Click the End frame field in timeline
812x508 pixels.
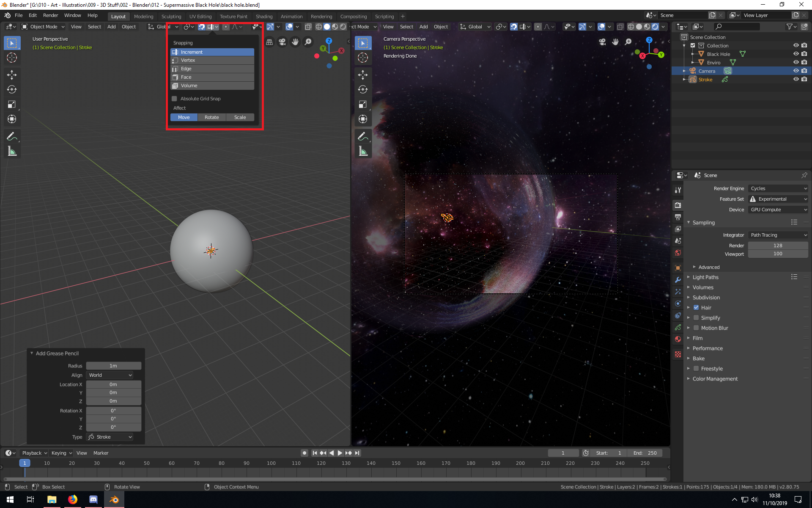645,453
